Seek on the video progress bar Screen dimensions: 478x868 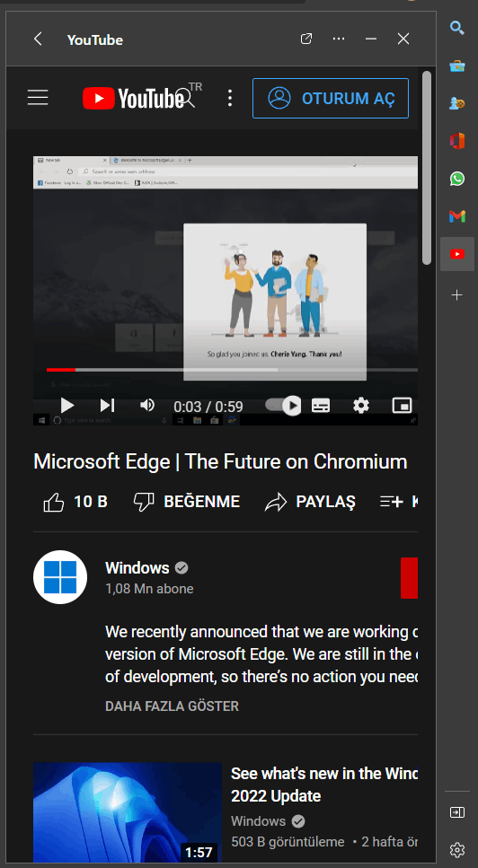click(232, 370)
